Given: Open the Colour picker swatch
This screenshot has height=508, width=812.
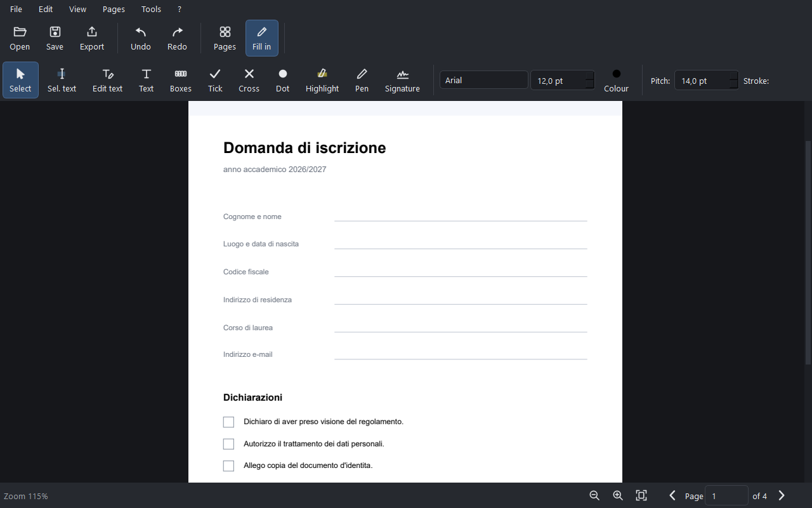Looking at the screenshot, I should (x=616, y=80).
